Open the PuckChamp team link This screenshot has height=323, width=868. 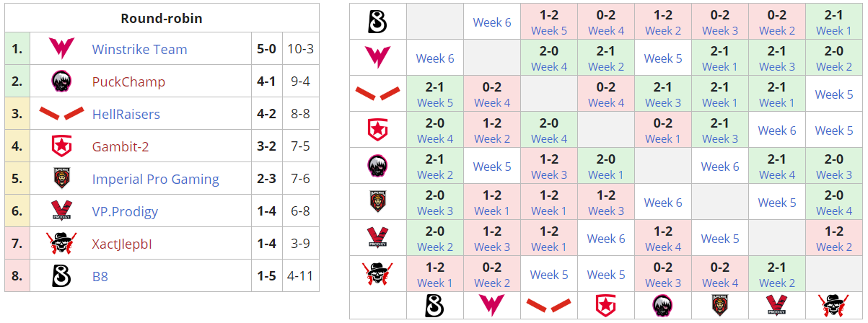(128, 82)
